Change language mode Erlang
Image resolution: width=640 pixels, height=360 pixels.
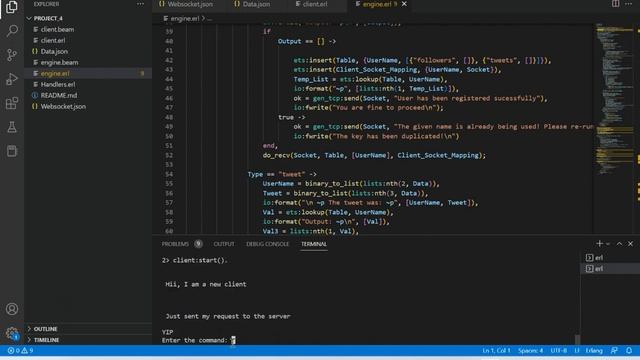(594, 351)
